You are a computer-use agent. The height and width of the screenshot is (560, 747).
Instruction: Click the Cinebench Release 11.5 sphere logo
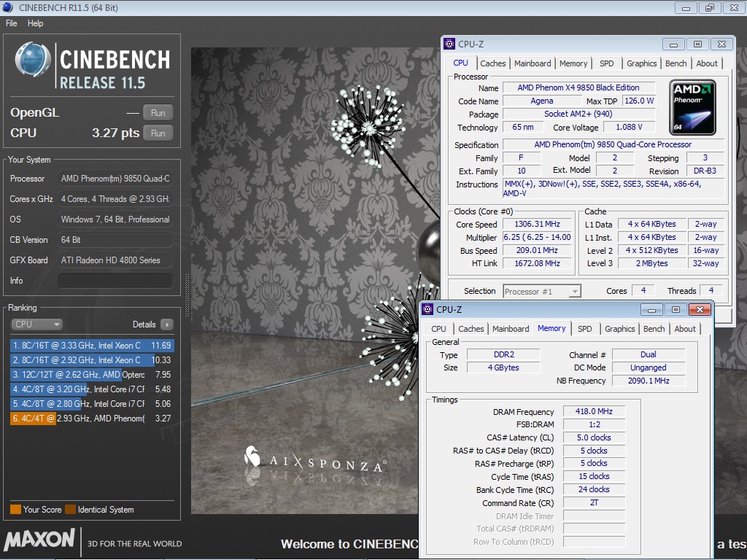(33, 60)
